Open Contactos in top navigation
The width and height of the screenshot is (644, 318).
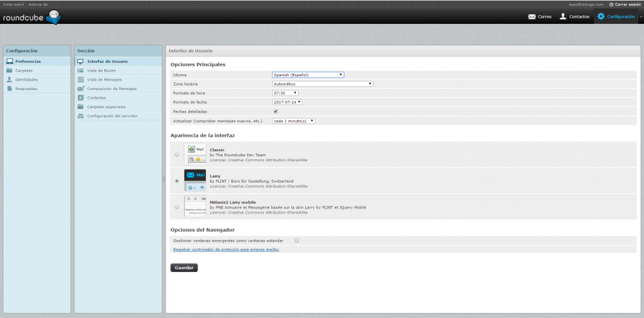pos(575,17)
